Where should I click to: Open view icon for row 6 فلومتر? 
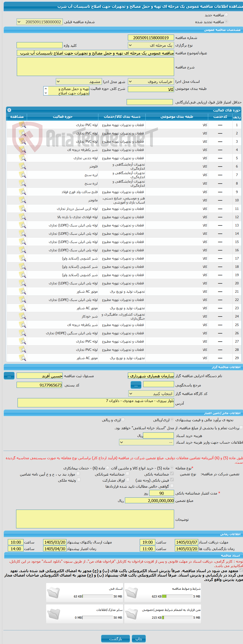click(x=22, y=166)
